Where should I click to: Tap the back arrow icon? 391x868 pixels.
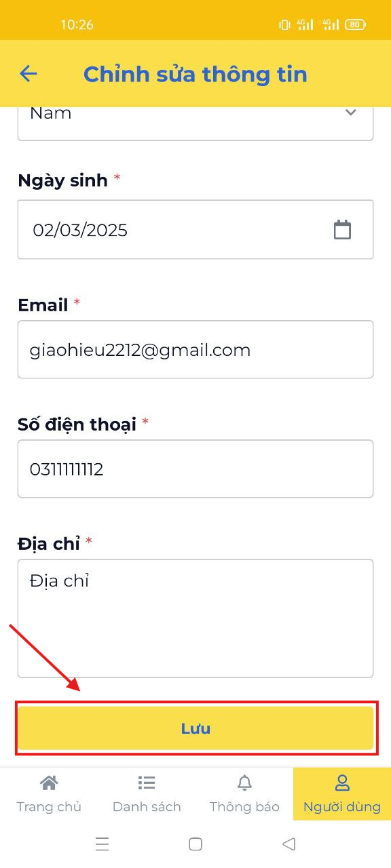pos(28,73)
